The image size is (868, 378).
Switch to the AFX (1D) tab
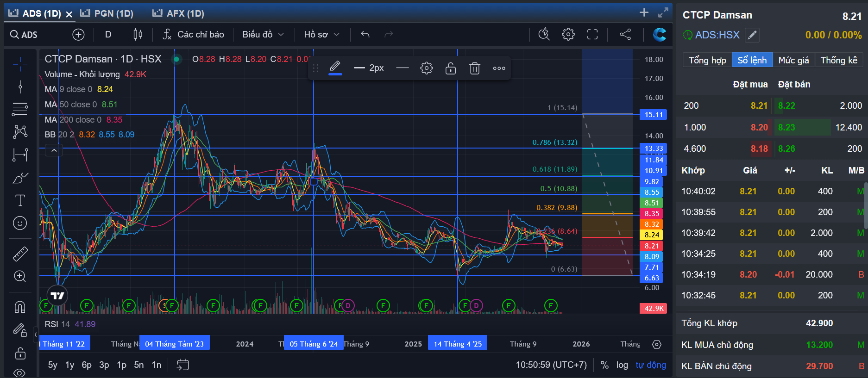[x=179, y=13]
